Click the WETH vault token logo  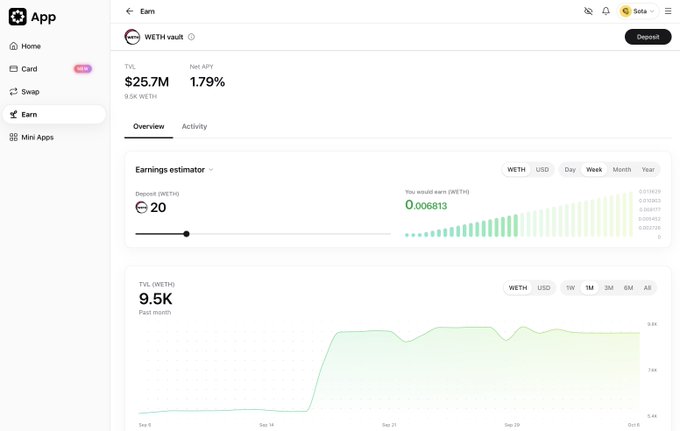[132, 37]
